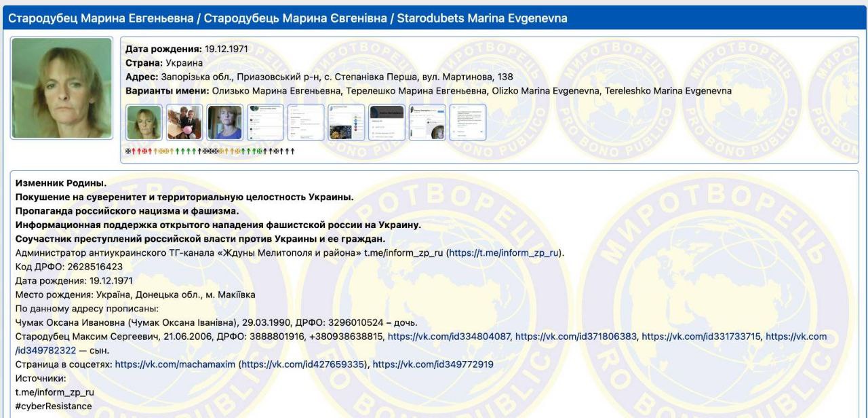Click the blue title header bar
The width and height of the screenshot is (868, 418).
[434, 18]
